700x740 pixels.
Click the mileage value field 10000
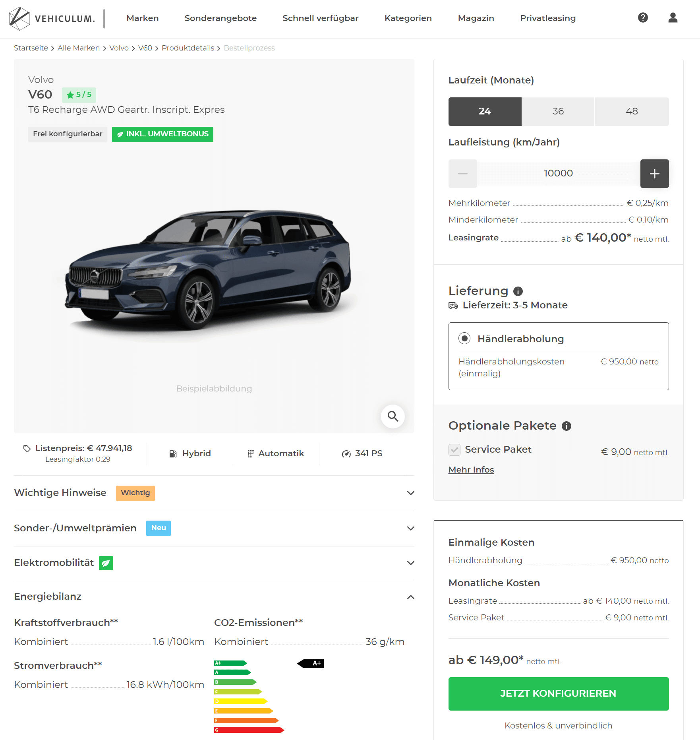[558, 174]
